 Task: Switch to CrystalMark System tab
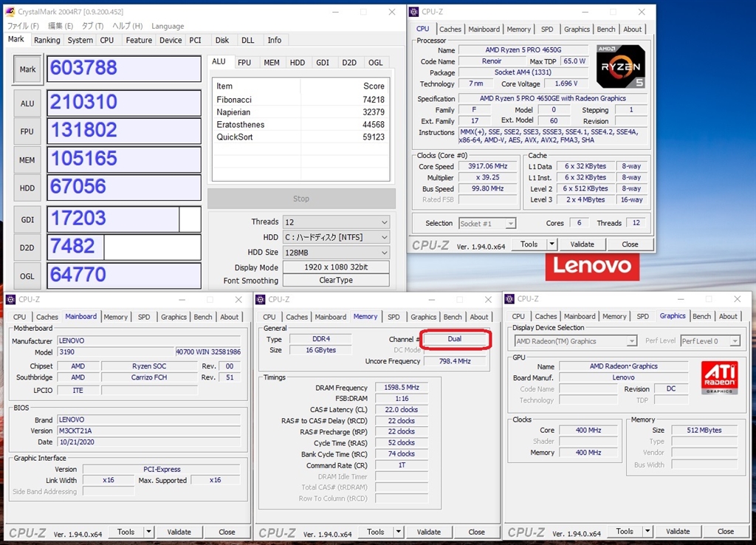click(80, 40)
